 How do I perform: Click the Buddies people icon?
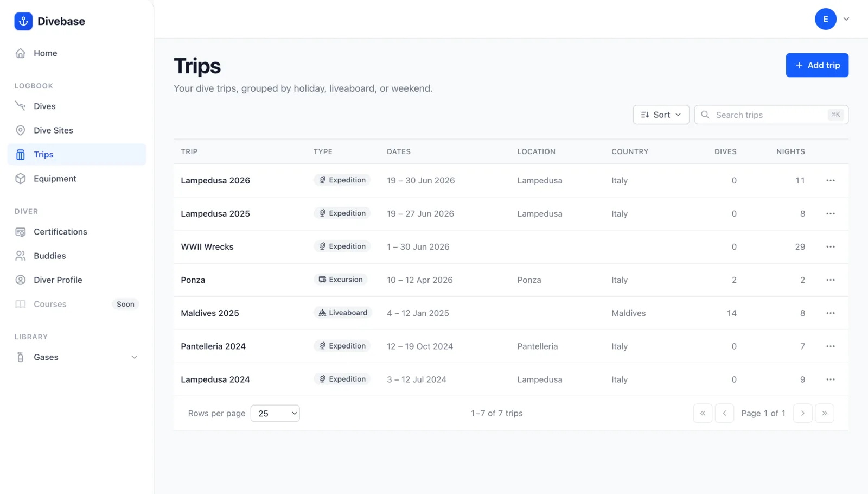click(x=21, y=256)
